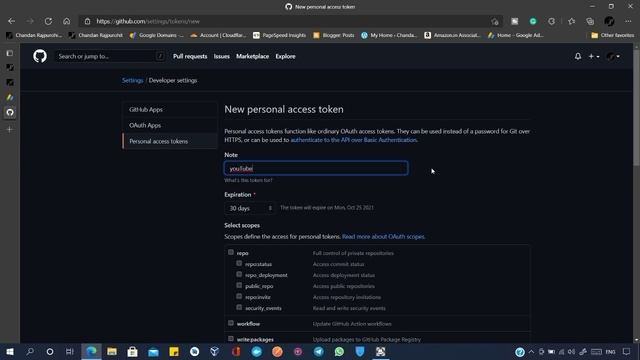Image resolution: width=640 pixels, height=360 pixels.
Task: Open API over Basic Authentication link
Action: [x=354, y=140]
